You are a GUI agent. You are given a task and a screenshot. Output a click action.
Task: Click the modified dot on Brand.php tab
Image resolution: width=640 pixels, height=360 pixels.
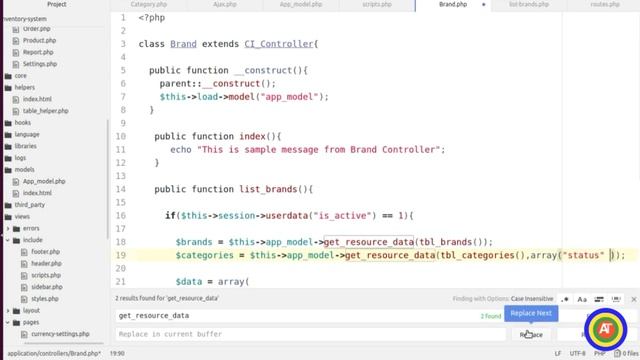pos(484,5)
